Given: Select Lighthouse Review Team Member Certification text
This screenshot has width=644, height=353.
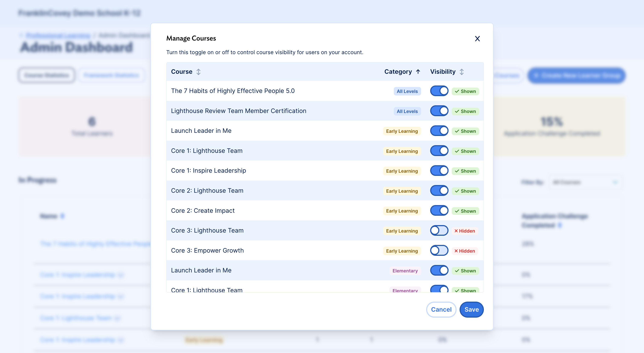Looking at the screenshot, I should [x=239, y=111].
